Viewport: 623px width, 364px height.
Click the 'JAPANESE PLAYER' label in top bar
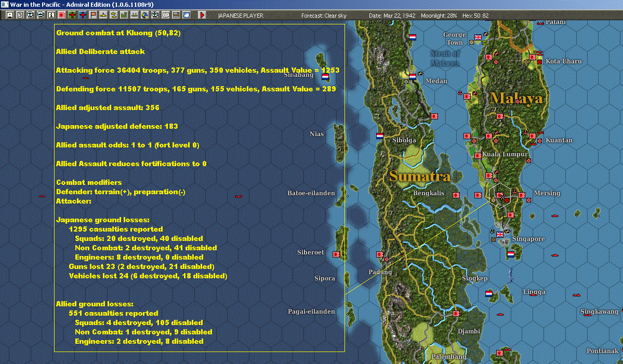coord(241,16)
